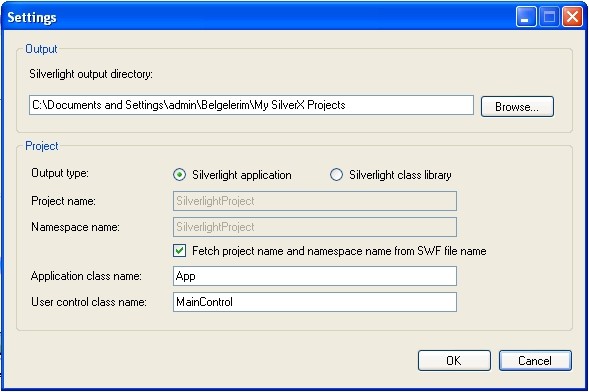Close the Settings window

(x=572, y=17)
